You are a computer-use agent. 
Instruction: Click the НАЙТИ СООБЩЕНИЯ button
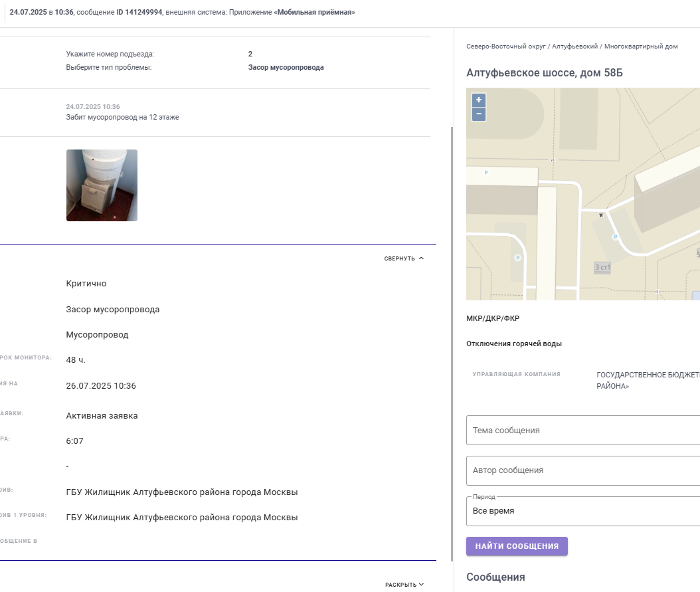click(x=517, y=546)
